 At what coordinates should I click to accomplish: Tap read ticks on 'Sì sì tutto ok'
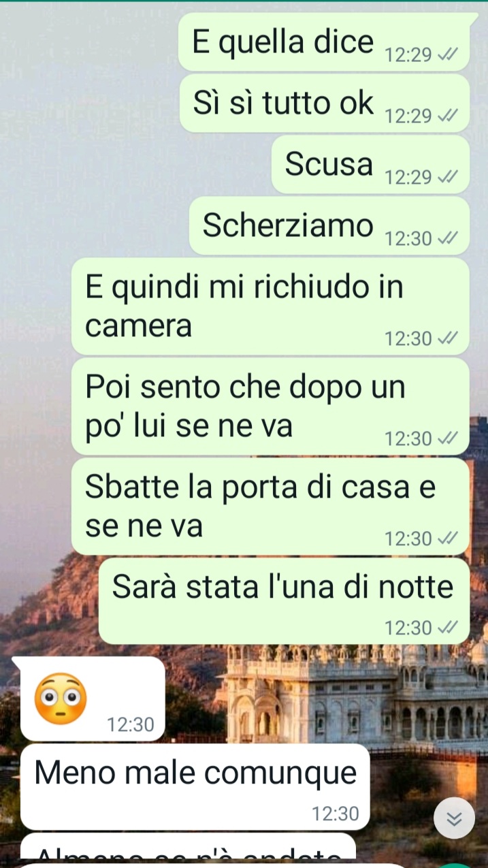pyautogui.click(x=447, y=116)
